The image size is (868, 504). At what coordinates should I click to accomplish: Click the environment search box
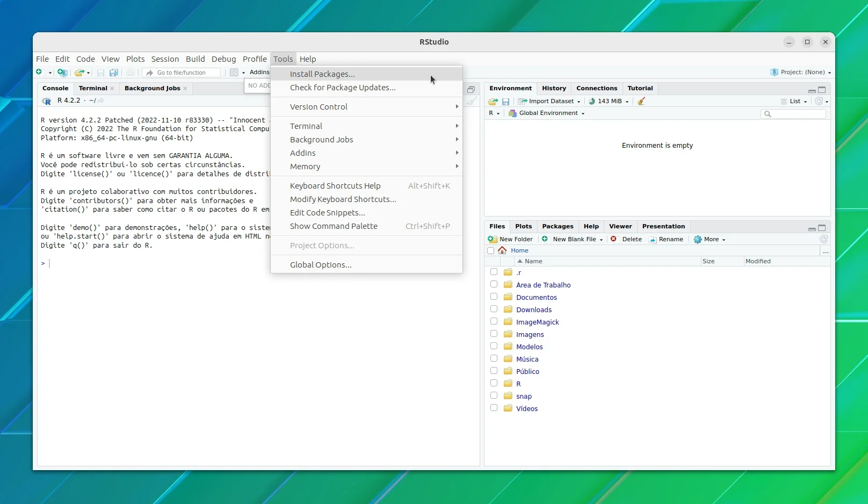coord(793,113)
